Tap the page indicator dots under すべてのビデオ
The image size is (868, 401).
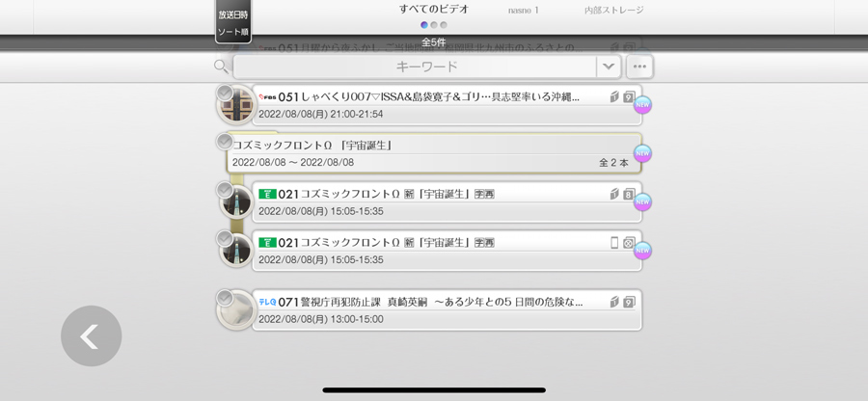[x=434, y=25]
